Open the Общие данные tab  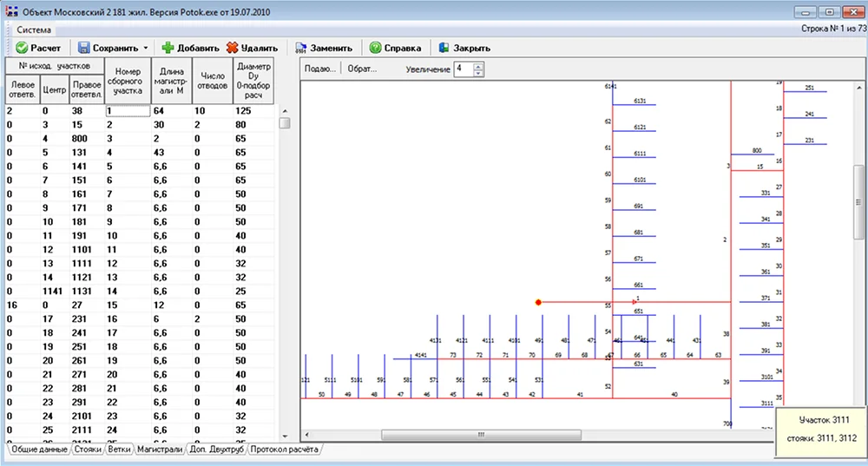pos(38,450)
